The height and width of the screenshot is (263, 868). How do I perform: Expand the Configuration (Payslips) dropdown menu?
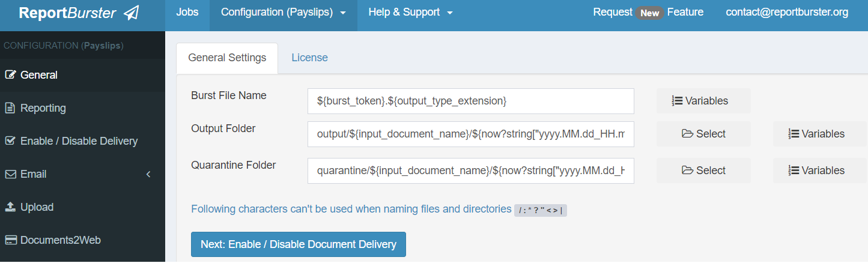coord(283,13)
